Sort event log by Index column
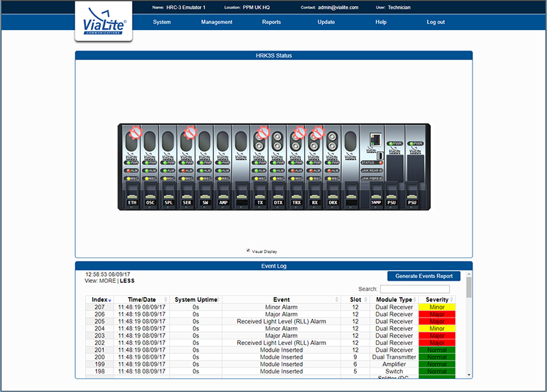Screen dimensions: 547x392 (x=99, y=300)
